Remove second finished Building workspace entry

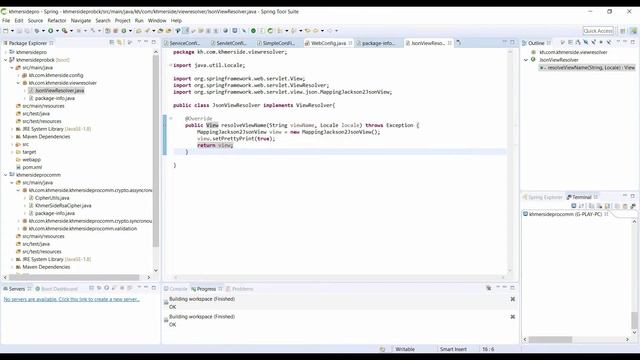tap(513, 317)
